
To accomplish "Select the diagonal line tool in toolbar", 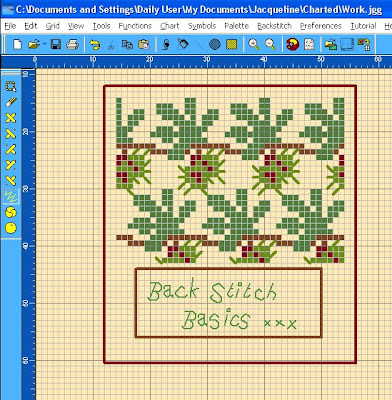I will coord(199,44).
